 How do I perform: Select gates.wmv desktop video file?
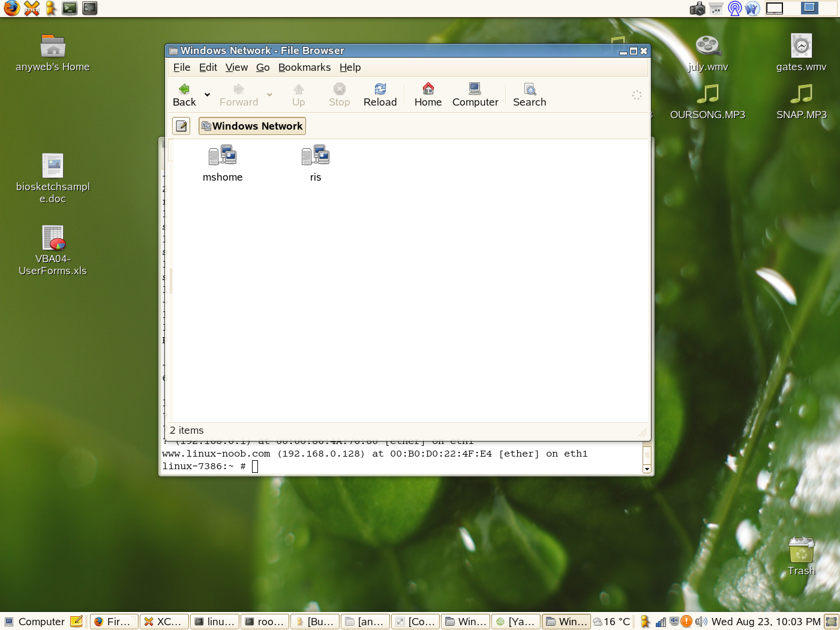(x=801, y=53)
